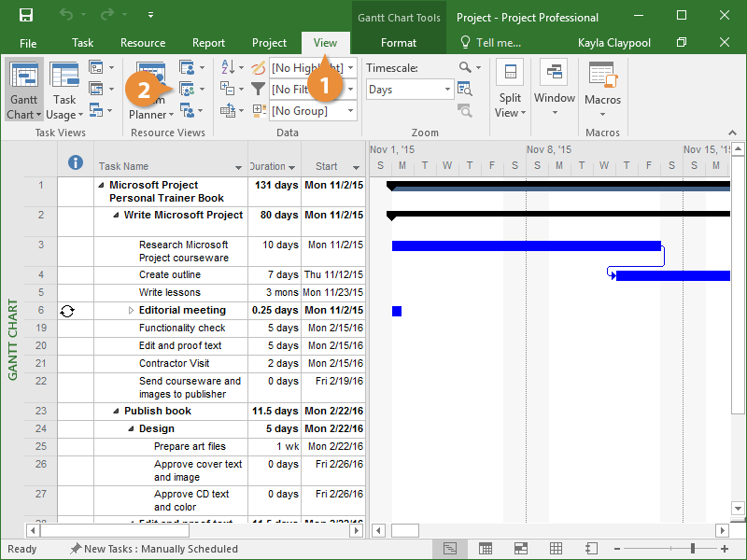Open the Resource ribbon tab
The width and height of the screenshot is (747, 560).
143,43
